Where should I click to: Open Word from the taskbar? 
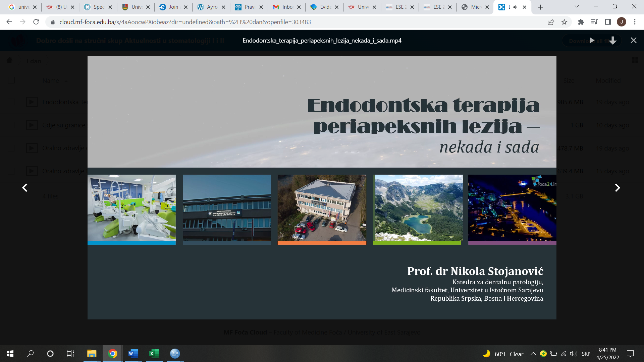pos(133,354)
